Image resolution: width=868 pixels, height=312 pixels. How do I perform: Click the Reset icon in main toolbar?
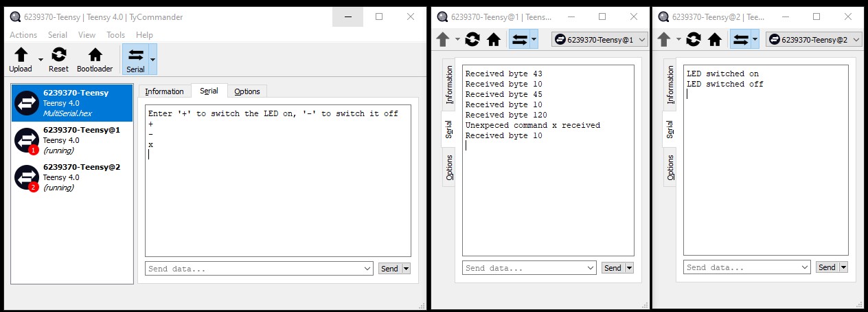(x=58, y=55)
